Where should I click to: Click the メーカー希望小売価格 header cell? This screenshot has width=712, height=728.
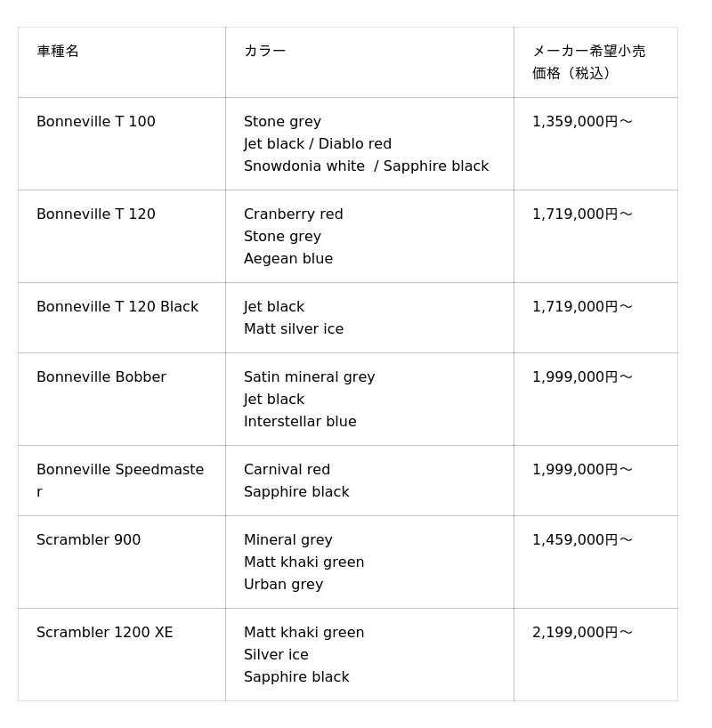pos(588,62)
